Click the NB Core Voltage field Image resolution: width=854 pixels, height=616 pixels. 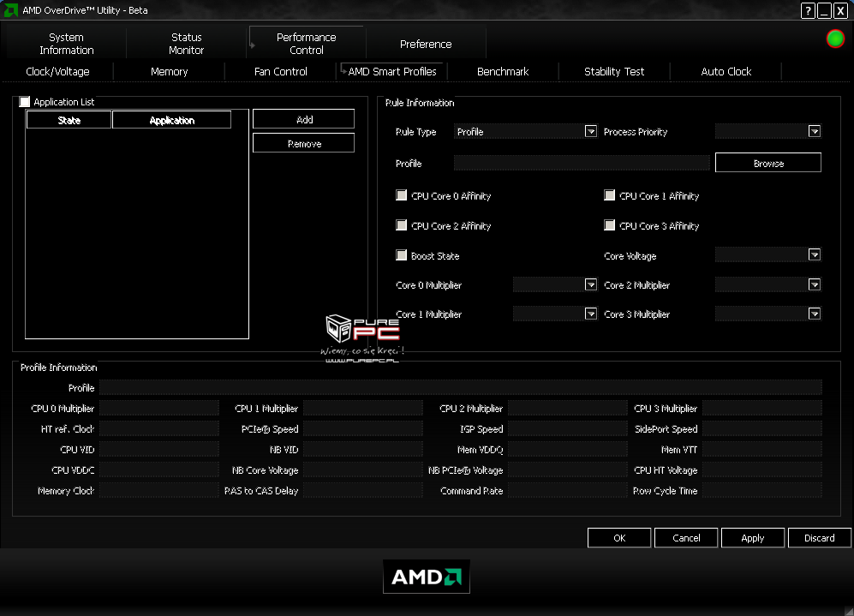pyautogui.click(x=363, y=470)
